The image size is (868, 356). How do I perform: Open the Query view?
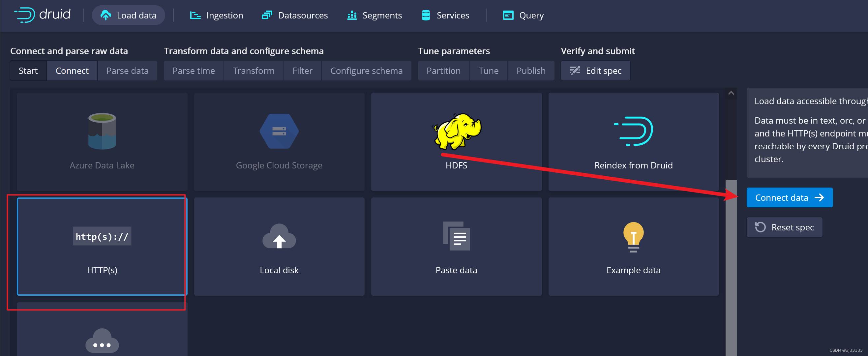(x=523, y=15)
